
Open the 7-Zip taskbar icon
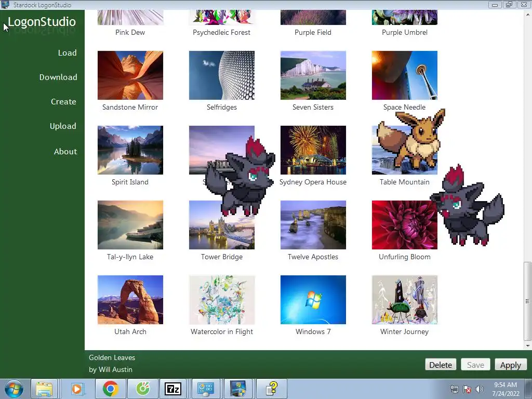[172, 389]
